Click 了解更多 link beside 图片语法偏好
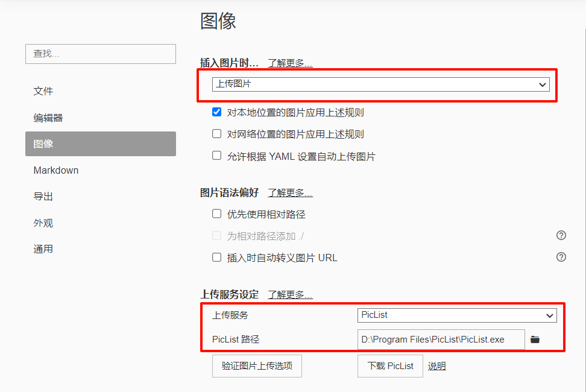The image size is (586, 392). [x=290, y=193]
